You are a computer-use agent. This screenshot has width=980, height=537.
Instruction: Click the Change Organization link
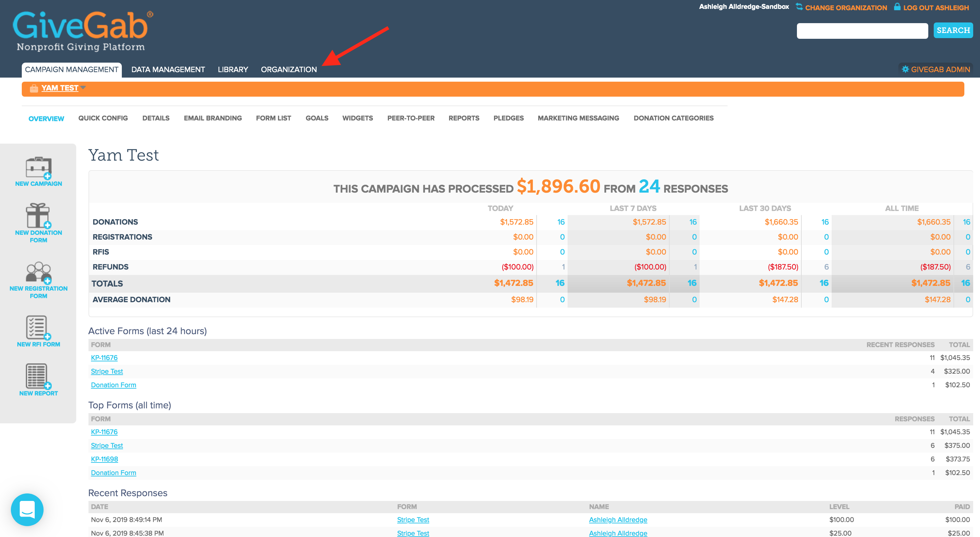coord(846,7)
